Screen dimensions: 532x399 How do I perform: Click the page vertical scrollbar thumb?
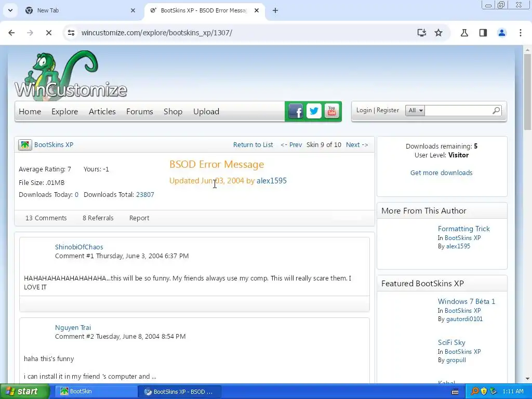(x=528, y=91)
